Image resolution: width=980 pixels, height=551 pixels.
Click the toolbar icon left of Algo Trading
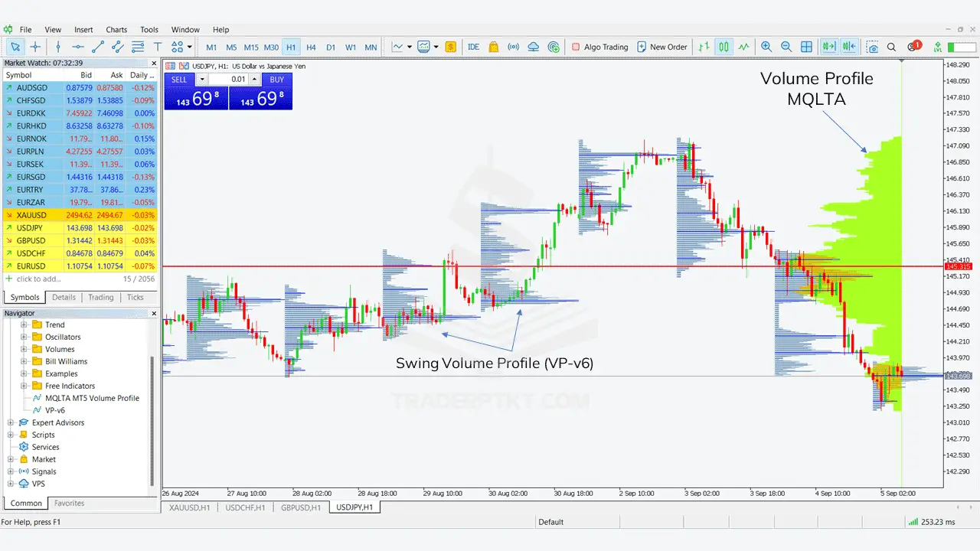[x=554, y=47]
